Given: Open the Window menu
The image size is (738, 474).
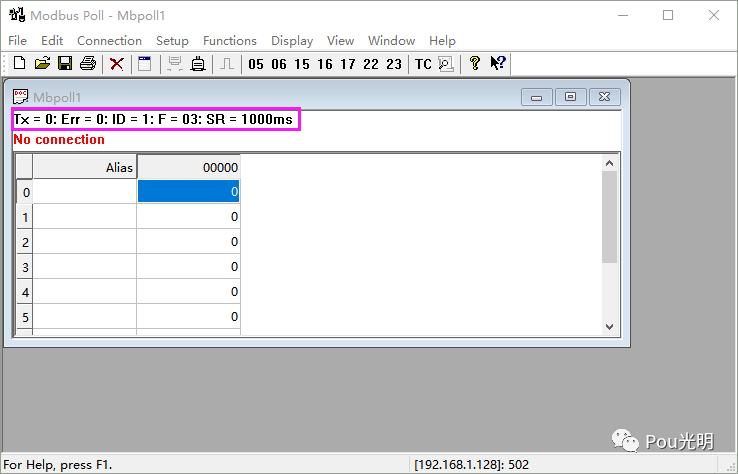Looking at the screenshot, I should click(x=391, y=41).
